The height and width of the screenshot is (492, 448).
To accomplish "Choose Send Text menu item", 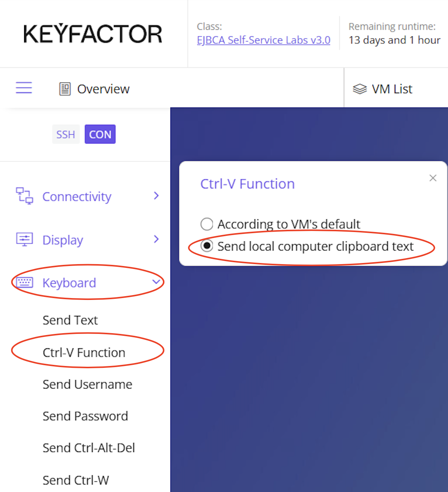I will [70, 320].
